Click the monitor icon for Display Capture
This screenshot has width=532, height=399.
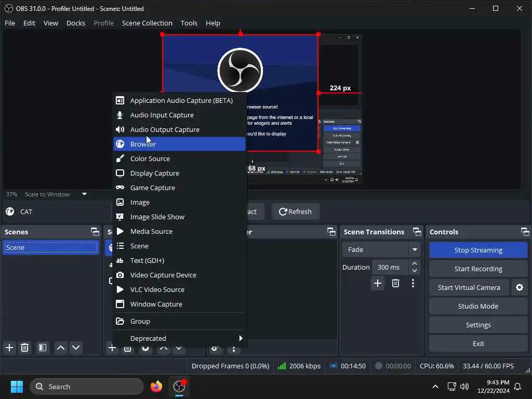click(x=120, y=174)
